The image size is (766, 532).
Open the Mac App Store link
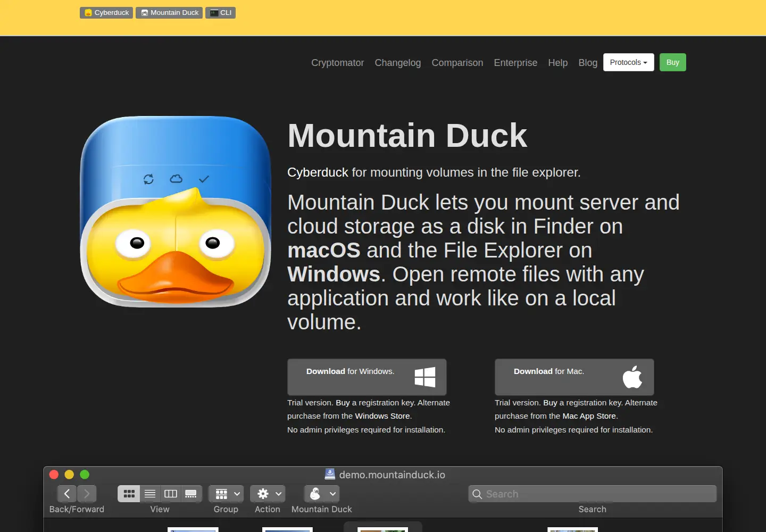(x=589, y=416)
